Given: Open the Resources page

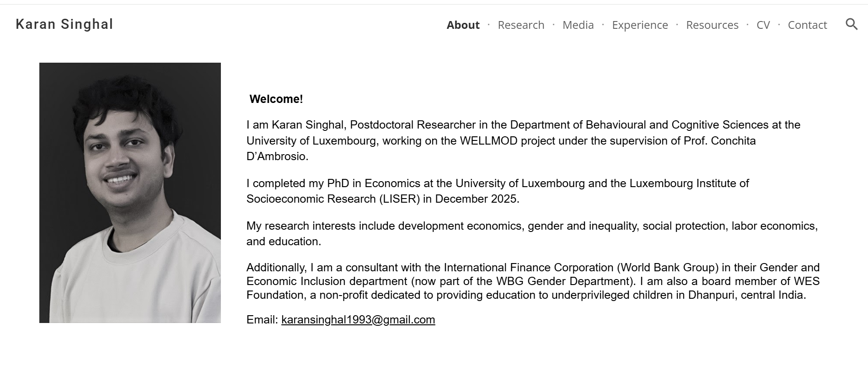Looking at the screenshot, I should pos(712,25).
